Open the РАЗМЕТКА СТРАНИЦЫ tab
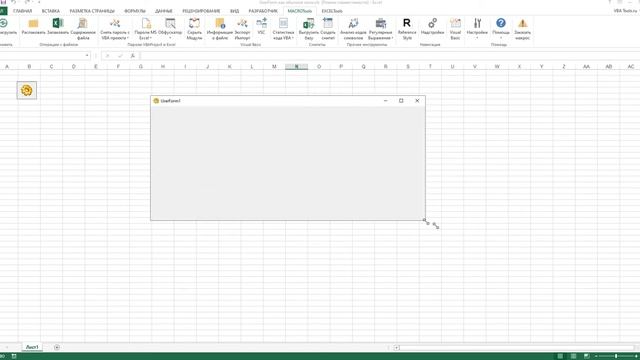The width and height of the screenshot is (640, 360). pyautogui.click(x=92, y=11)
